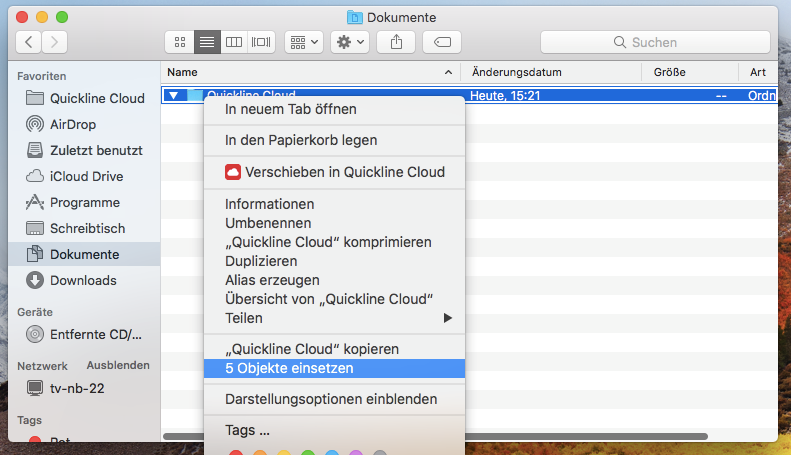
Task: Choose 5 Objekte einsetzen
Action: click(x=334, y=368)
